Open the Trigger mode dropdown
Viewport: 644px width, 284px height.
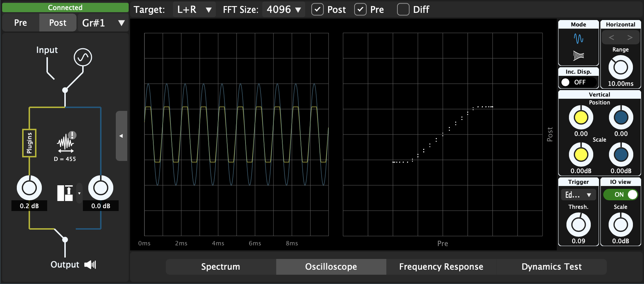[578, 195]
